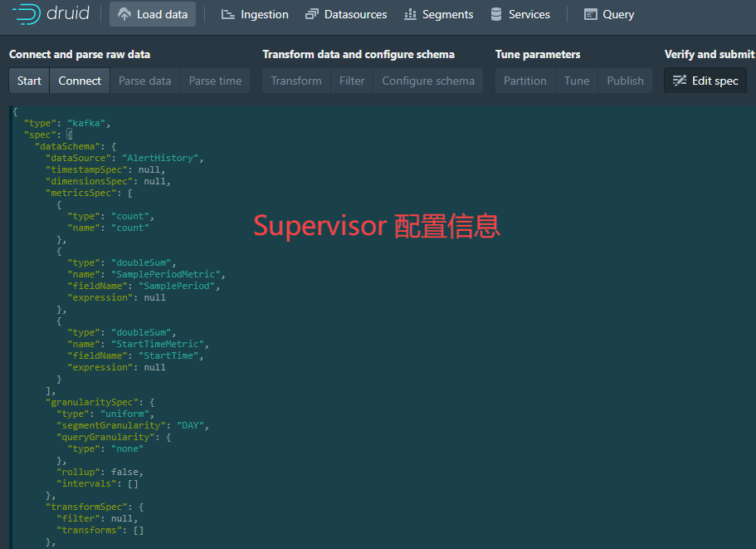Click the "DAY" segmentGranularity value
756x549 pixels.
tap(190, 425)
